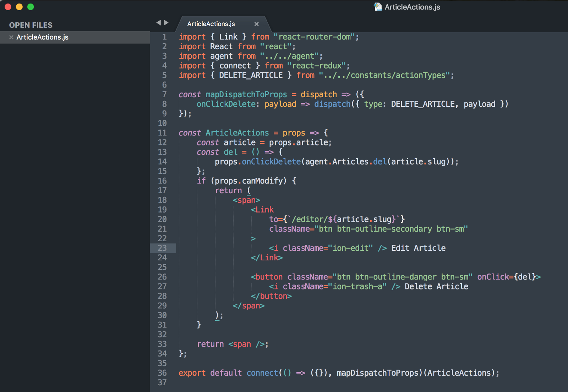
Task: Click the 'Delete Article' text in code
Action: (x=436, y=286)
